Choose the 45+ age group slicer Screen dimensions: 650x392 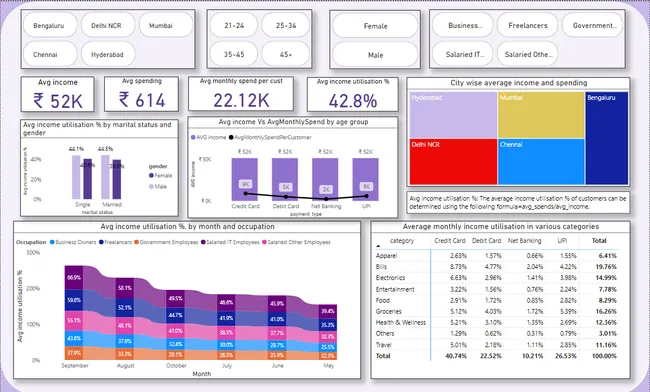point(286,54)
